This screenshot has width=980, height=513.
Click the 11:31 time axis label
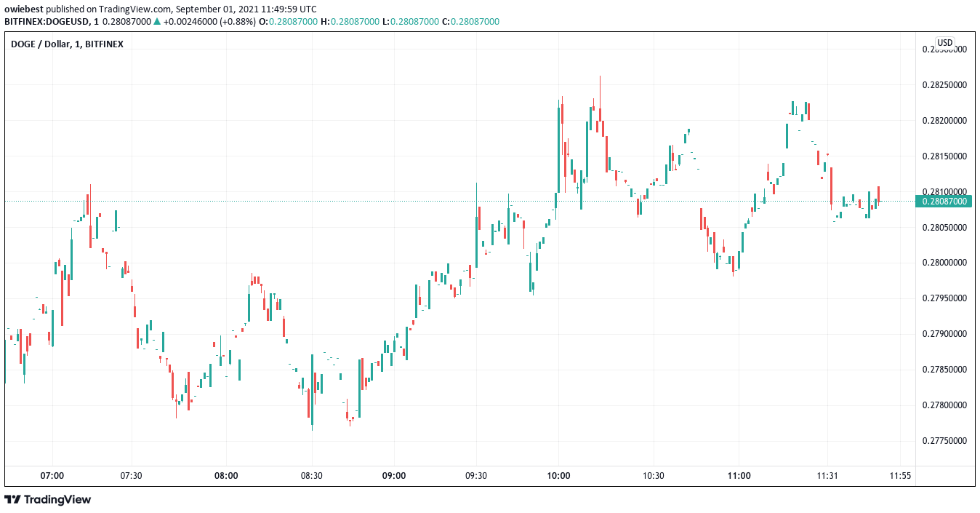tap(827, 476)
